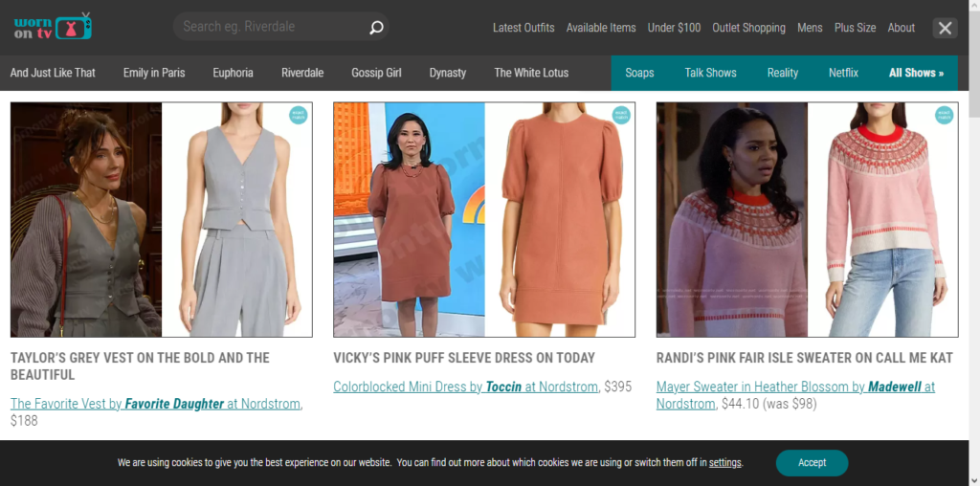This screenshot has width=980, height=486.
Task: Open the grey vest product image
Action: [x=237, y=220]
